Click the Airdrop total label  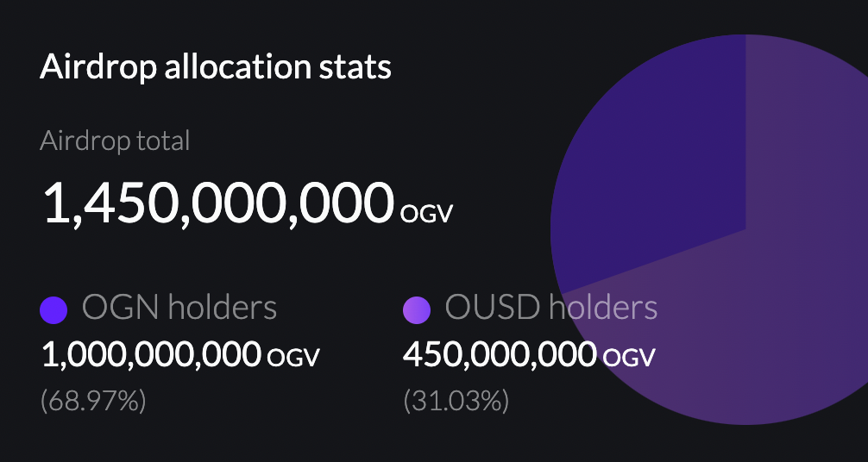(x=115, y=141)
